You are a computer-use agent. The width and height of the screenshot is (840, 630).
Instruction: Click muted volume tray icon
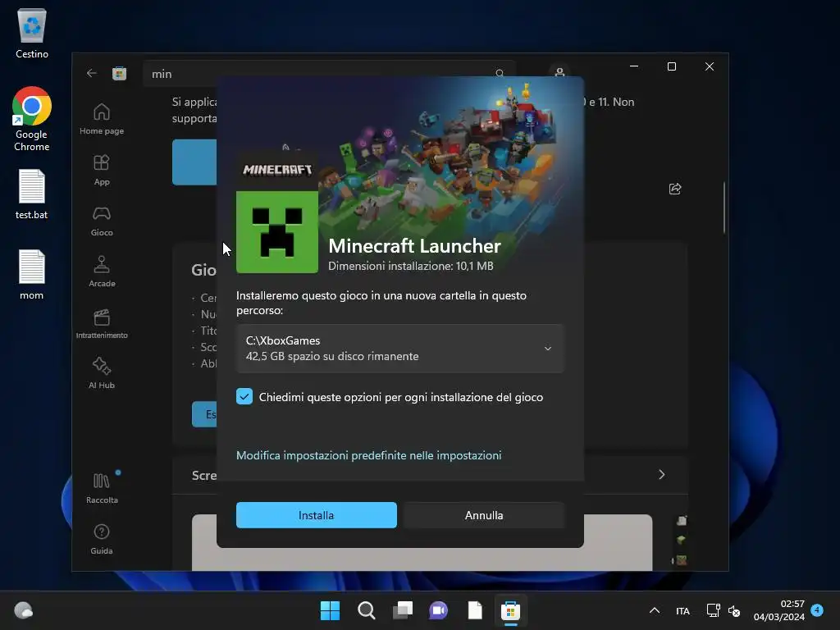coord(734,610)
